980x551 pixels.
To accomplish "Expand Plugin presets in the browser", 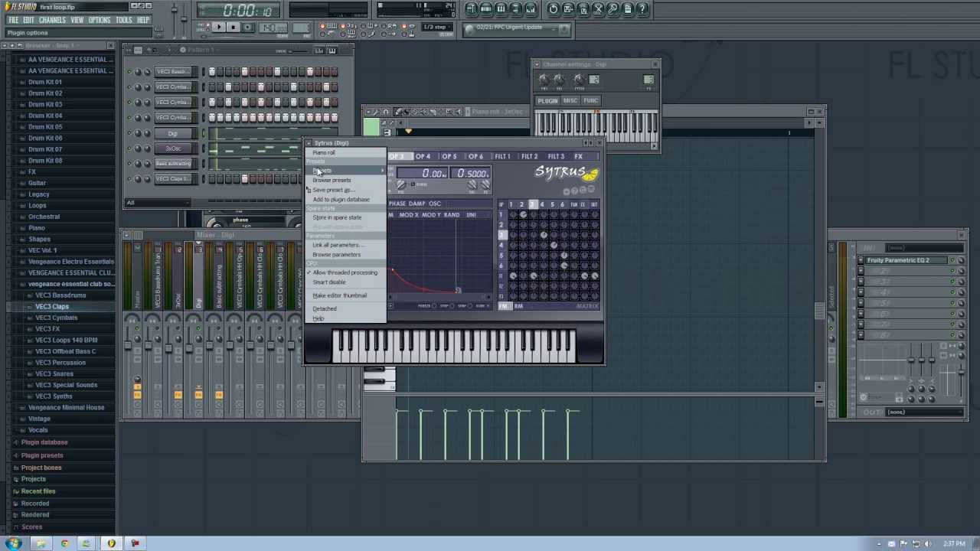I will (x=42, y=455).
